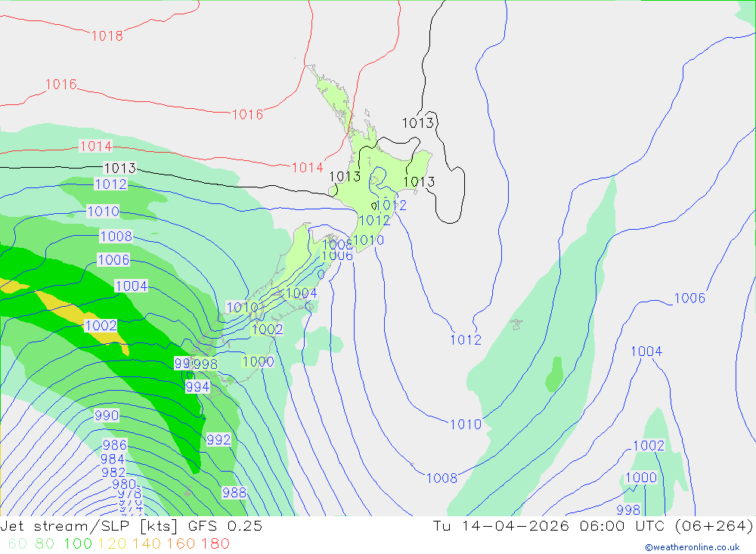Click the date text "Tu 14-04-2026"
756x554 pixels.
click(501, 525)
